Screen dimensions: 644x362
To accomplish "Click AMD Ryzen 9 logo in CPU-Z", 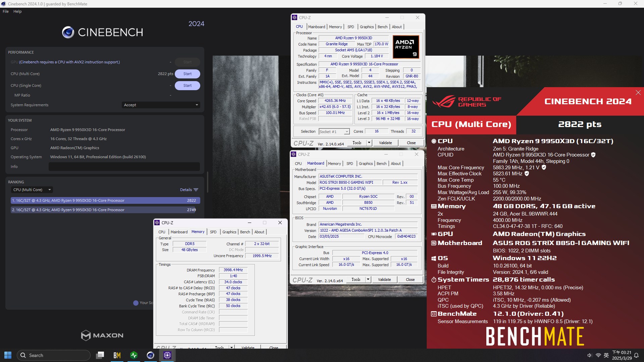I will coord(406,47).
